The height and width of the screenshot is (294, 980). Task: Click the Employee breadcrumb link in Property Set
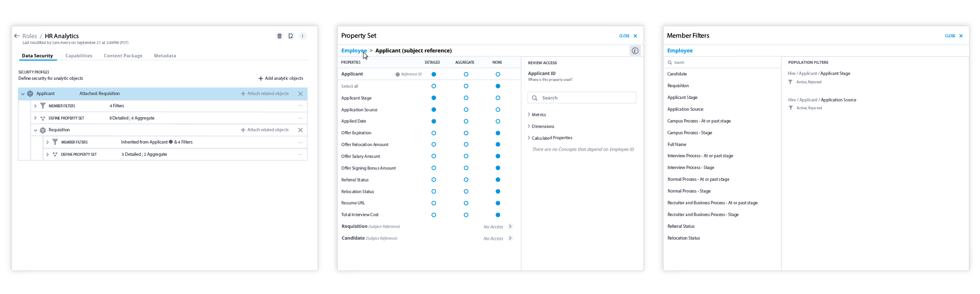click(x=354, y=50)
